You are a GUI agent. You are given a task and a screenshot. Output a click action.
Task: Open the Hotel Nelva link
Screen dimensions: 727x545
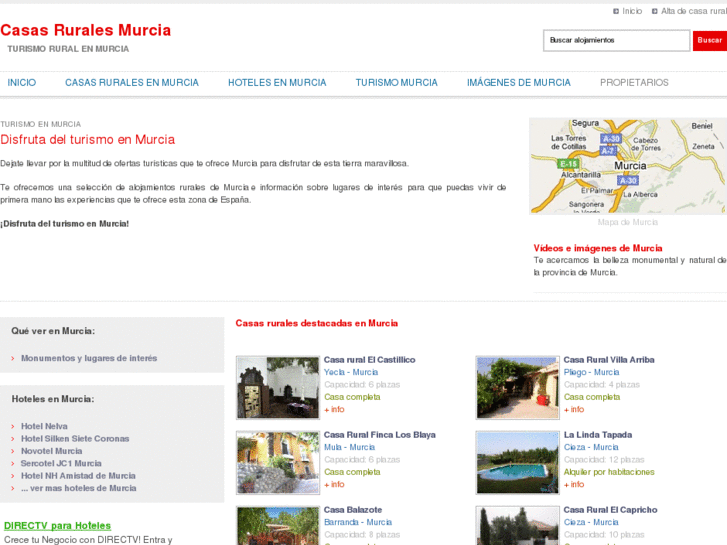click(44, 426)
